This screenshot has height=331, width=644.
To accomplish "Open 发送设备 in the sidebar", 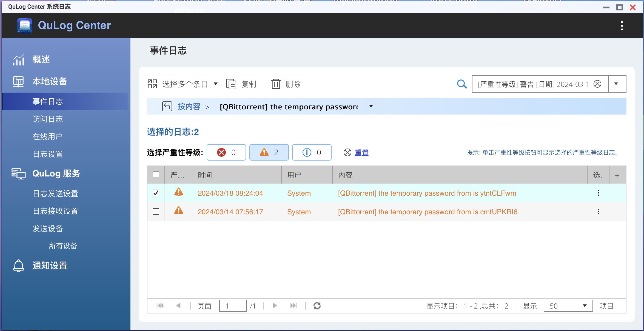I will pos(48,229).
